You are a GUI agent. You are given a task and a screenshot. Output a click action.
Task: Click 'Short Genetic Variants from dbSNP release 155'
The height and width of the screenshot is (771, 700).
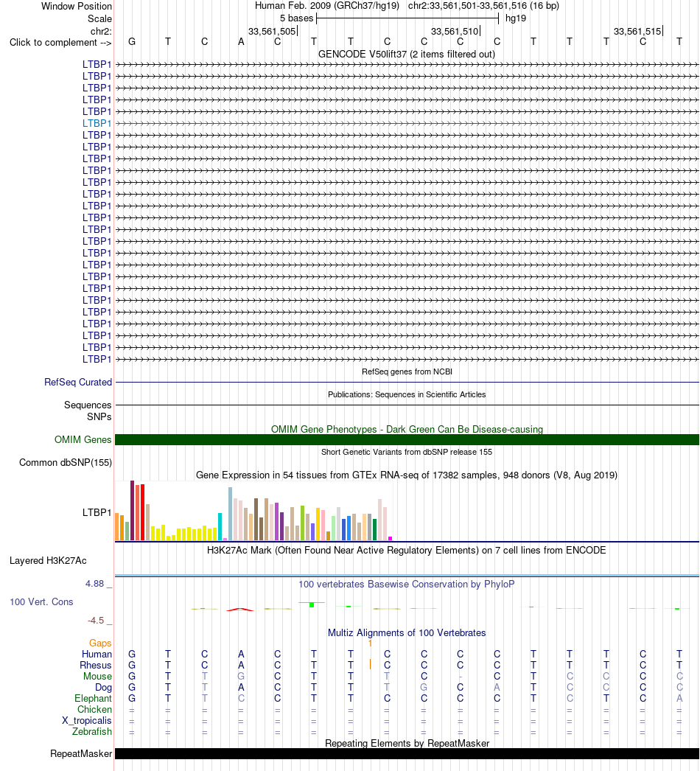pos(407,452)
